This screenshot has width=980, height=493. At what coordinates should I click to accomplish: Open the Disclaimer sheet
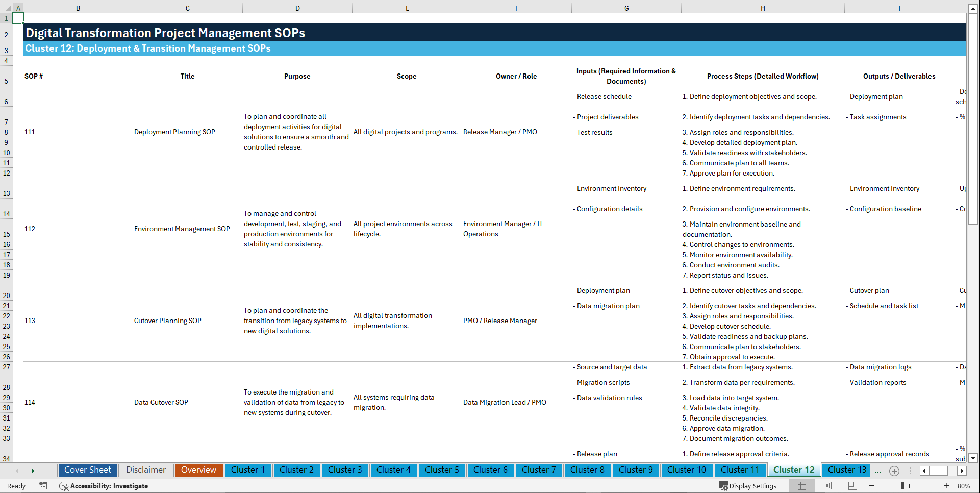(x=145, y=470)
